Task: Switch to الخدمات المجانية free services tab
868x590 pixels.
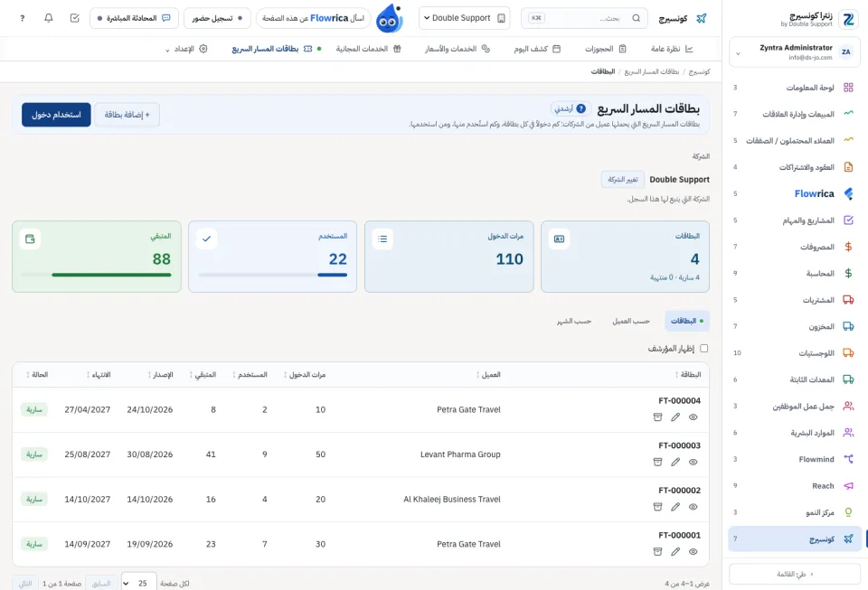Action: [x=368, y=49]
